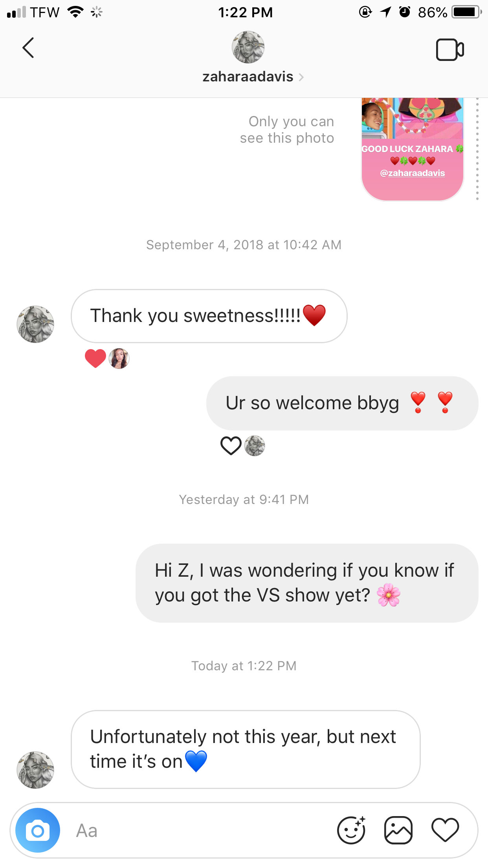Tap the header profile avatar

tap(248, 47)
